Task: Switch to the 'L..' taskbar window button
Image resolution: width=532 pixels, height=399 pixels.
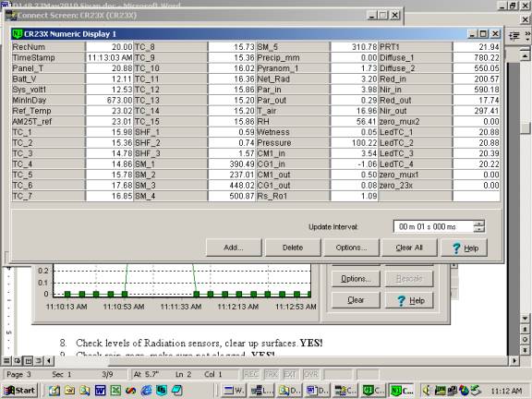Action: pyautogui.click(x=262, y=391)
